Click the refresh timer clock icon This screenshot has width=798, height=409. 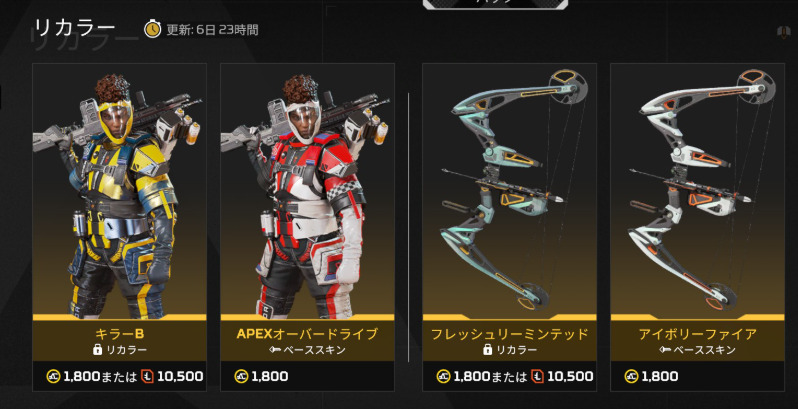152,29
